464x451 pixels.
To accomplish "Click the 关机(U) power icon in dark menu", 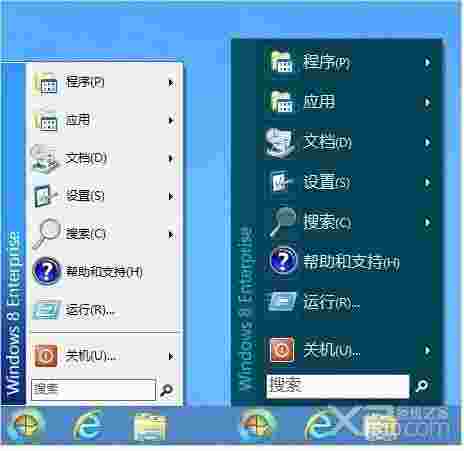I will click(282, 349).
